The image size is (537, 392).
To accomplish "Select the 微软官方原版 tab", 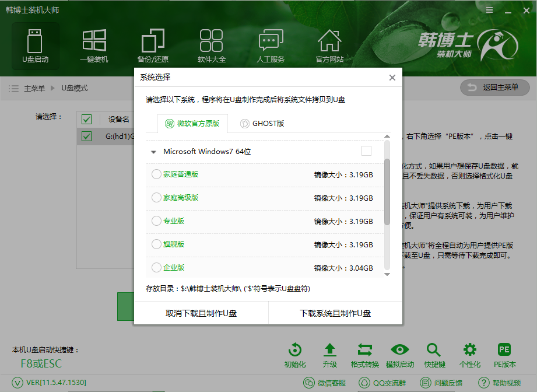I will click(192, 123).
